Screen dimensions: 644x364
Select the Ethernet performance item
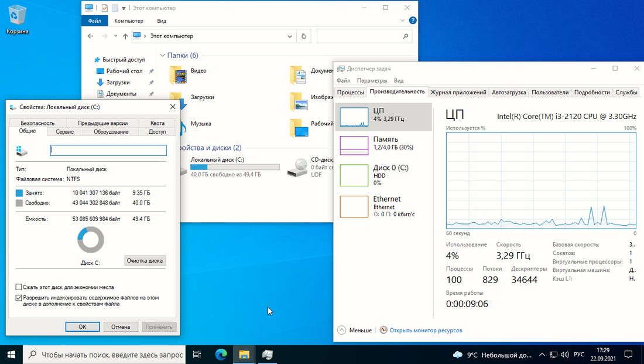click(383, 206)
